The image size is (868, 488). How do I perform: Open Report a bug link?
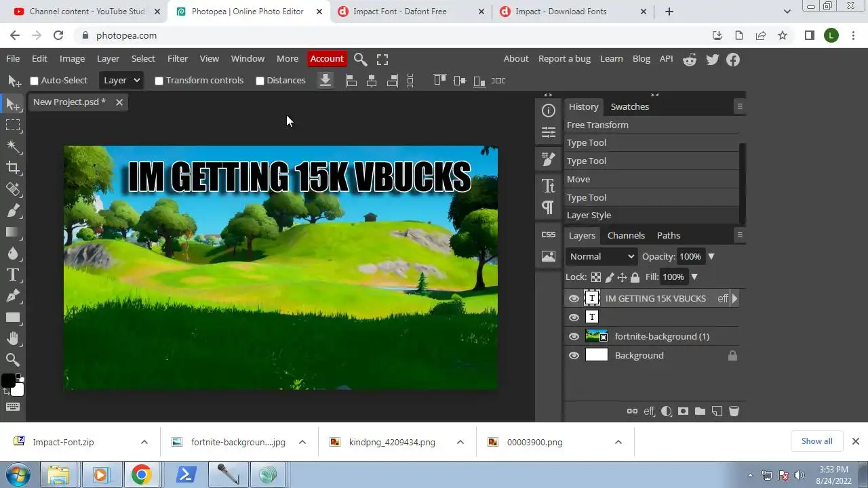click(x=564, y=59)
